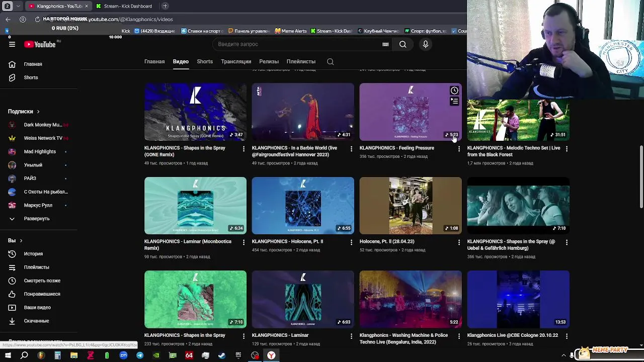
Task: Play In a Barbie World live thumbnail
Action: [303, 112]
